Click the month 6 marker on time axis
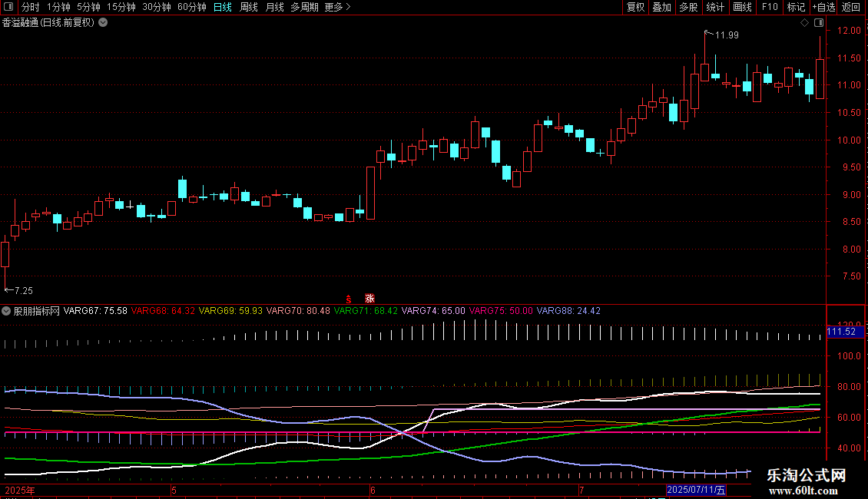 coord(373,491)
